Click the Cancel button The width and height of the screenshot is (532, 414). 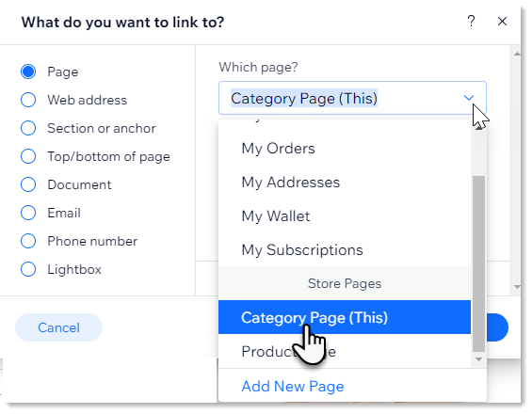coord(58,327)
